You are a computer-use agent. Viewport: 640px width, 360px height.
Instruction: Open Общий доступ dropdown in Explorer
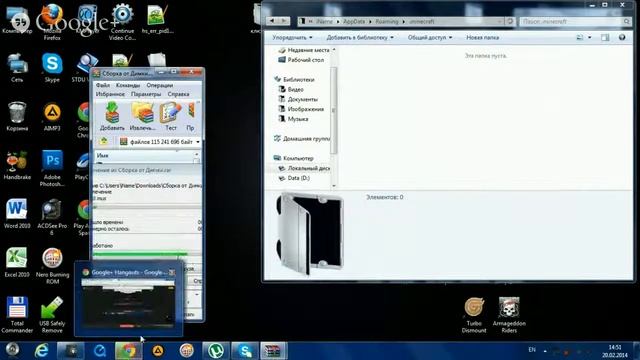(430, 38)
